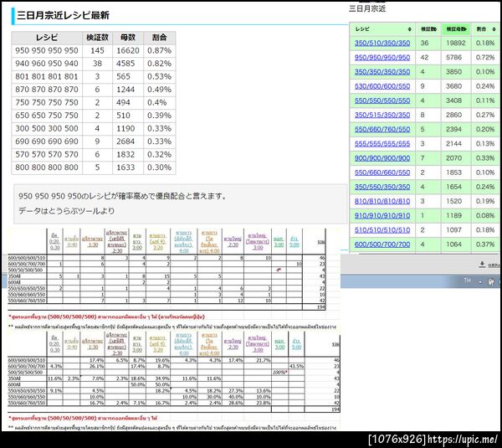The width and height of the screenshot is (502, 448).
Task: Click the sort arrows in the green 割合 header
Action: [494, 29]
